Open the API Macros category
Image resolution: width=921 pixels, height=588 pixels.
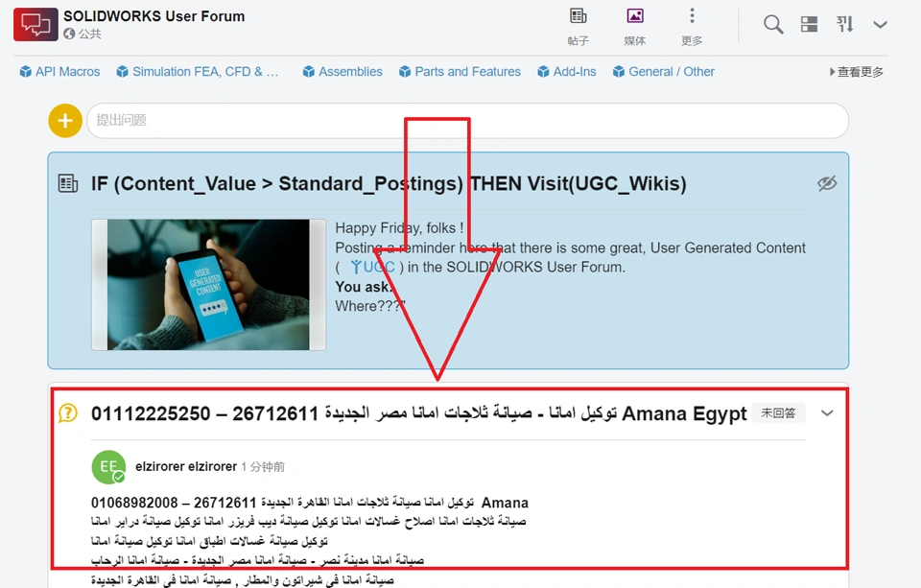click(x=59, y=72)
